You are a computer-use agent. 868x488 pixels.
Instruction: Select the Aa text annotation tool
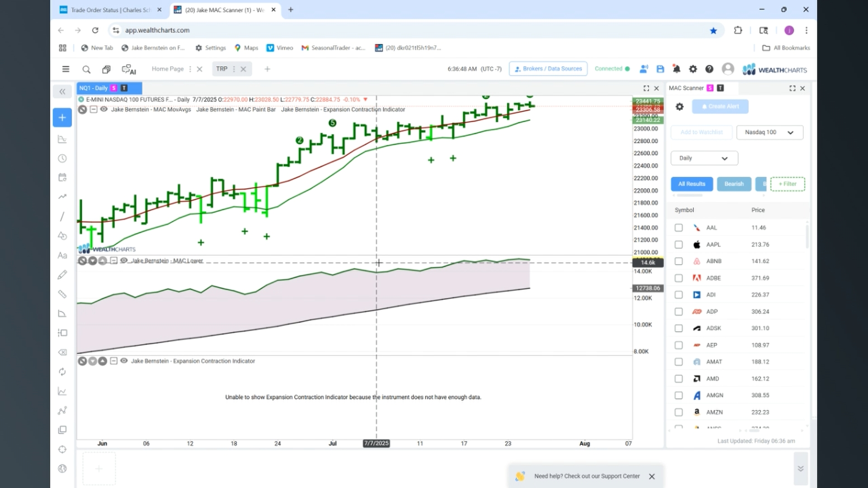click(x=62, y=255)
